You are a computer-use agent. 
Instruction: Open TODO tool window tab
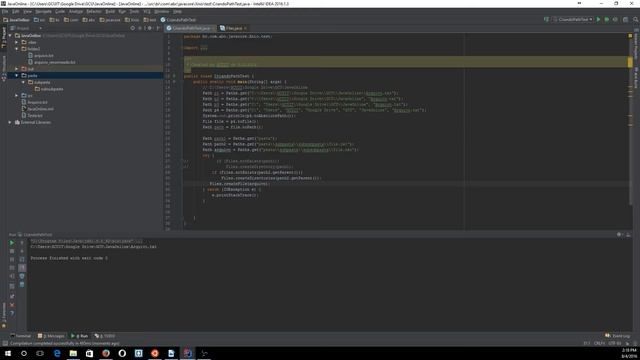105,336
